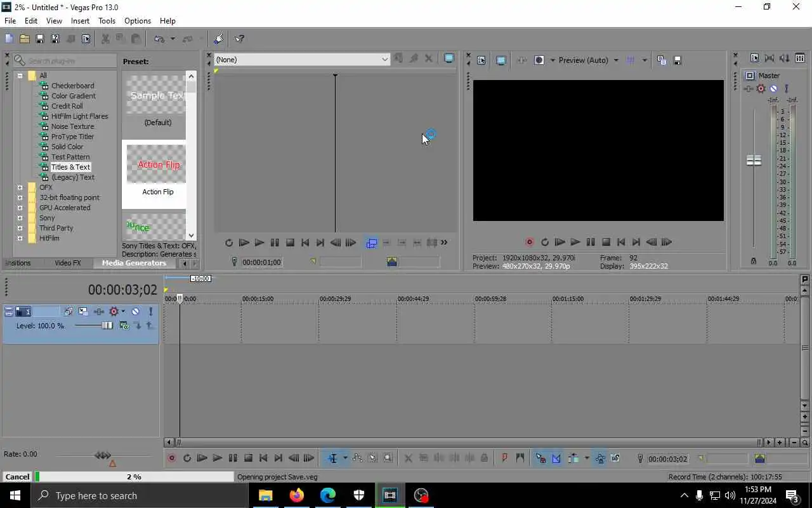Image resolution: width=812 pixels, height=508 pixels.
Task: Select the Credit Roll generator
Action: [67, 106]
